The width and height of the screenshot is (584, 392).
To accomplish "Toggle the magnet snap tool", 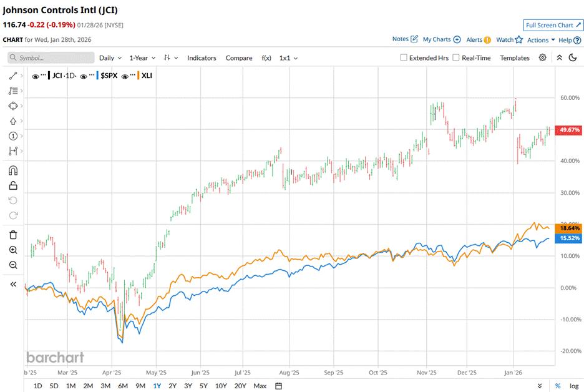I will coord(13,170).
